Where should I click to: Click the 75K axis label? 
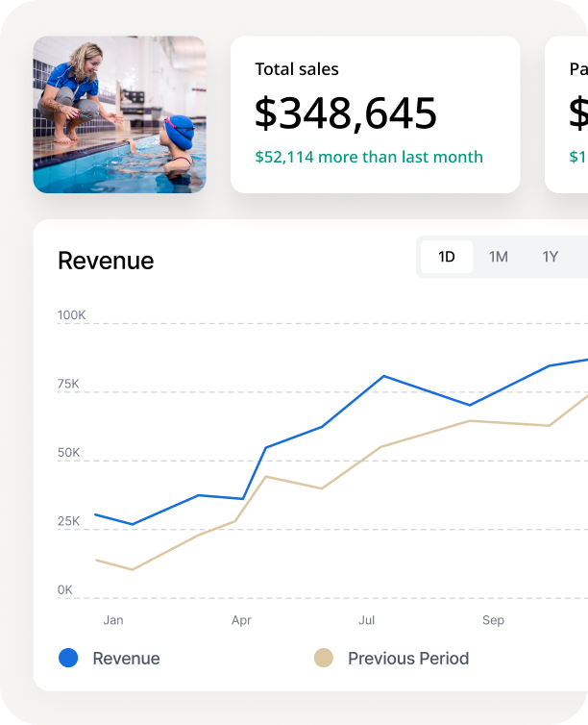click(x=68, y=384)
